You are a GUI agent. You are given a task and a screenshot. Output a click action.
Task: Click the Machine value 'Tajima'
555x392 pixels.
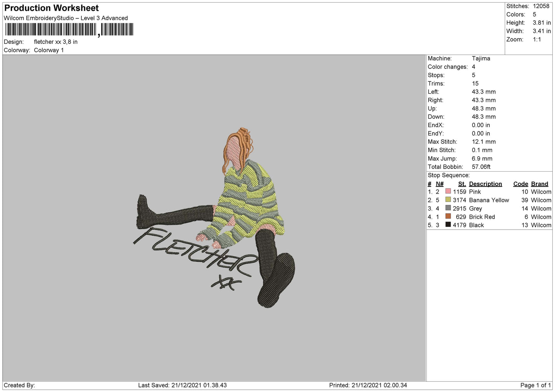click(481, 58)
